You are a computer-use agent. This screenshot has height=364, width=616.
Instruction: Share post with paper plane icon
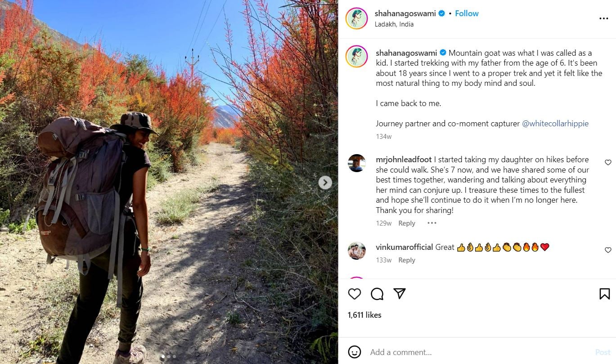pyautogui.click(x=400, y=294)
